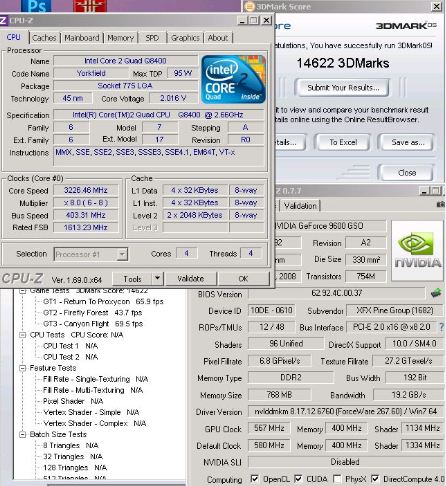Select the Pixel Shader row
This screenshot has height=486, width=446.
[73, 401]
